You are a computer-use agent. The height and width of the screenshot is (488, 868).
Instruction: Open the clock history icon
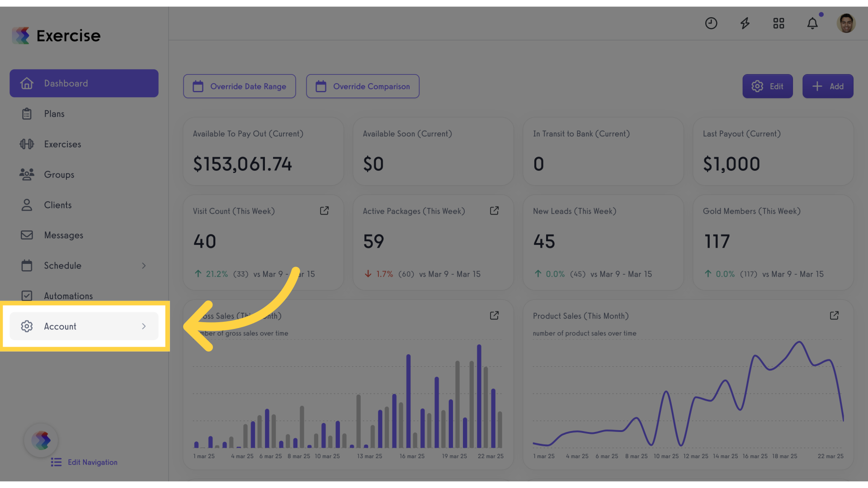point(711,23)
